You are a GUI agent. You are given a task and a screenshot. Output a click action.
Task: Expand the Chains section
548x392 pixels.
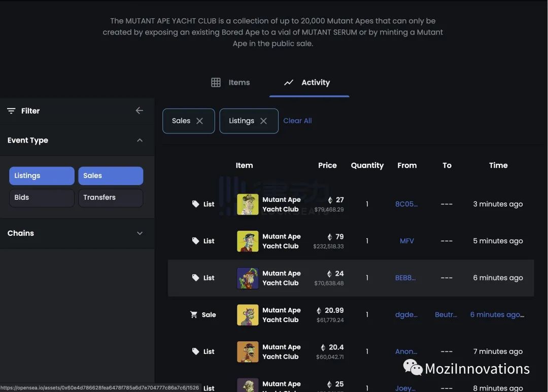pos(140,233)
